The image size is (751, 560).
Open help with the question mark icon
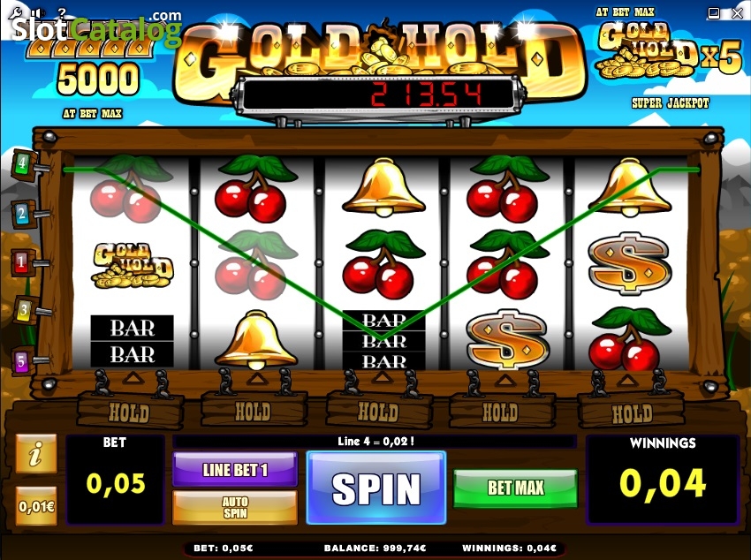click(x=62, y=13)
